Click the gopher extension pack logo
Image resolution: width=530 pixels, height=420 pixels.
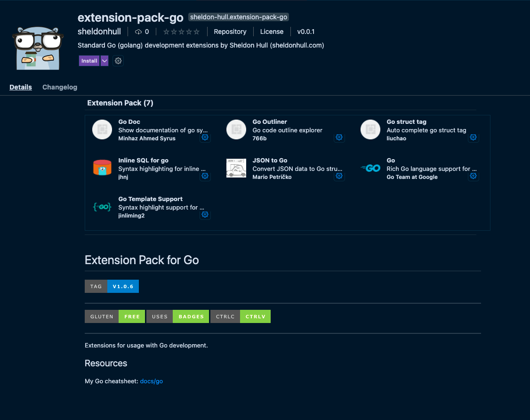[38, 47]
